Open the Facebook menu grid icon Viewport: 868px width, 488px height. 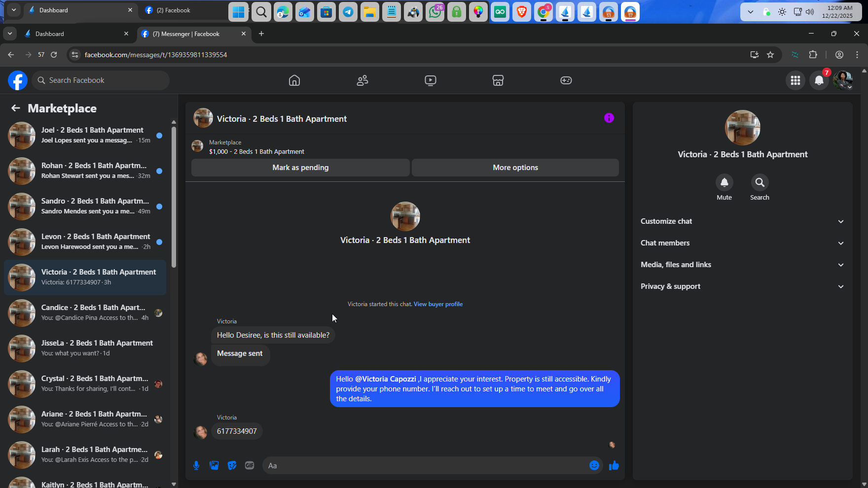(796, 80)
